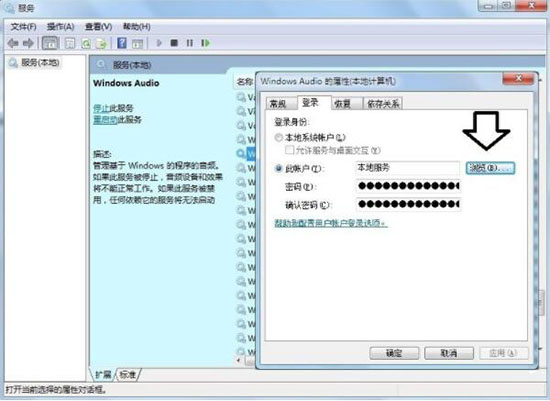The height and width of the screenshot is (401, 550).
Task: Click the 名称 column header
Action: 244,82
